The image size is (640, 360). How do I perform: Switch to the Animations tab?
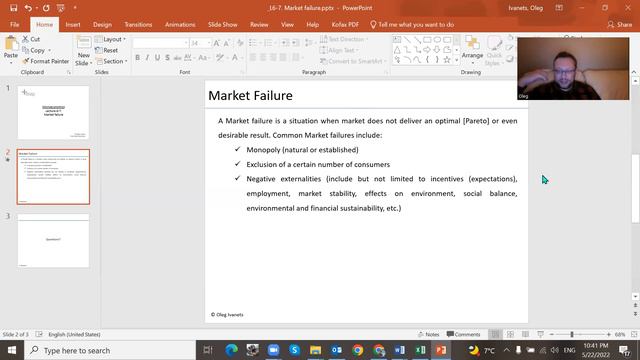coord(180,24)
